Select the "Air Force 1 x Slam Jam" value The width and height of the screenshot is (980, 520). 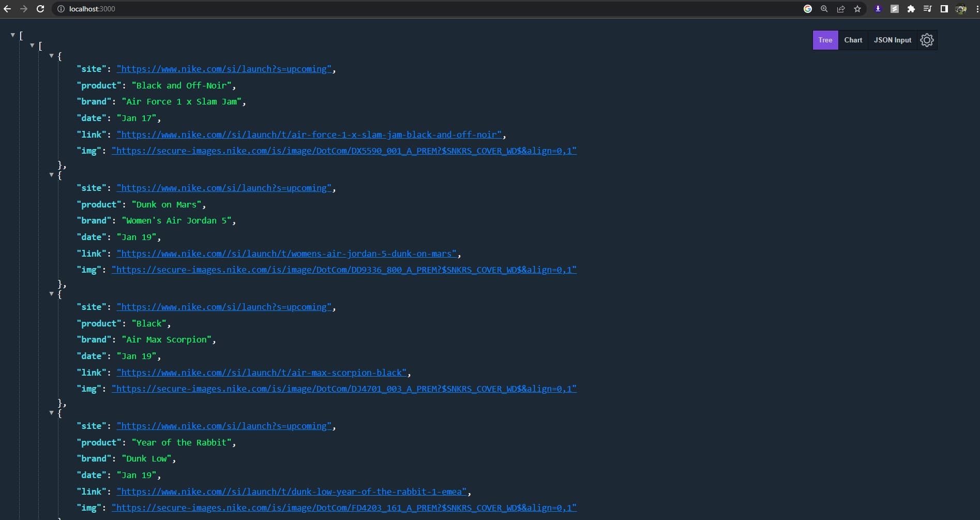(182, 101)
